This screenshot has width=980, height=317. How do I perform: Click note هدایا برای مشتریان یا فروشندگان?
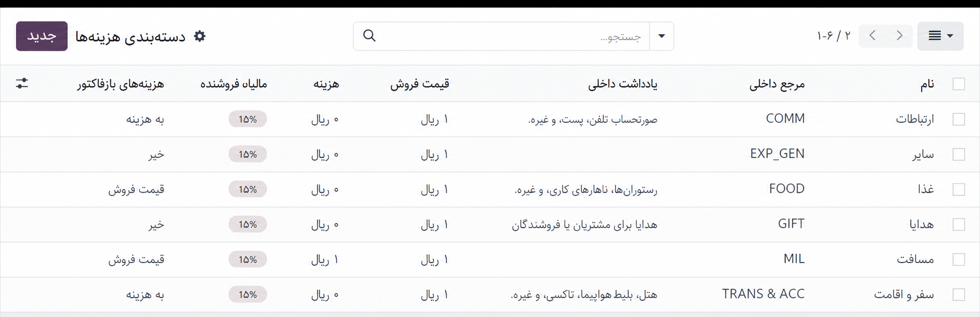point(585,225)
